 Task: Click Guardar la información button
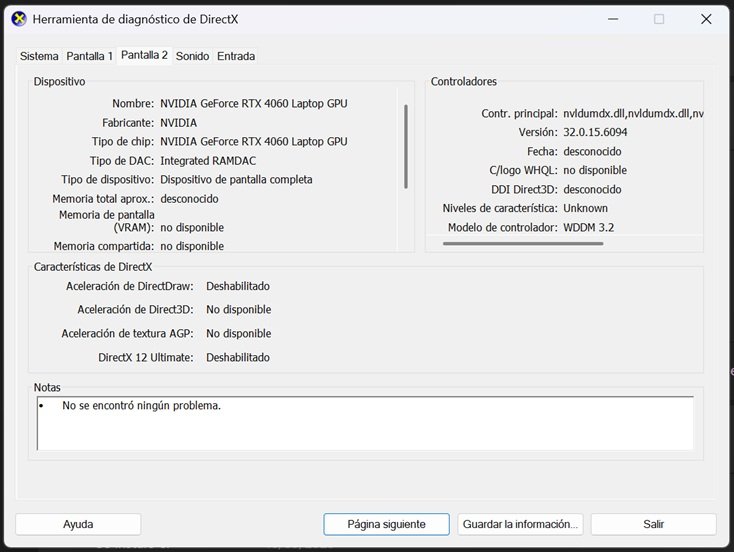520,524
